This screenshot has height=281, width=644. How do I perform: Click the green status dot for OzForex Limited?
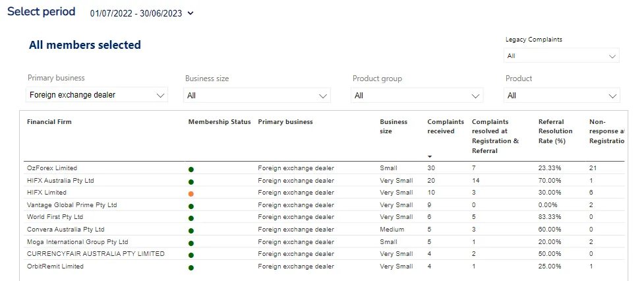(x=191, y=170)
